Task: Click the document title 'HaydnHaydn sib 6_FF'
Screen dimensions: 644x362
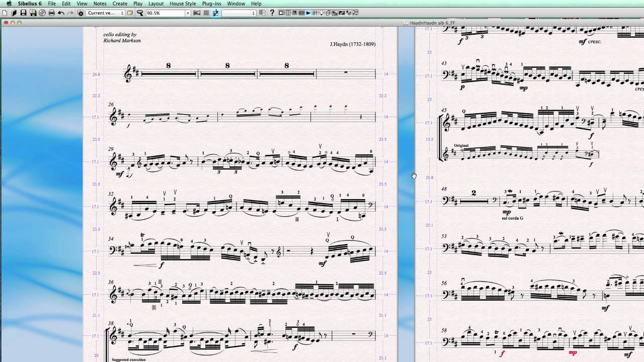Action: (432, 23)
